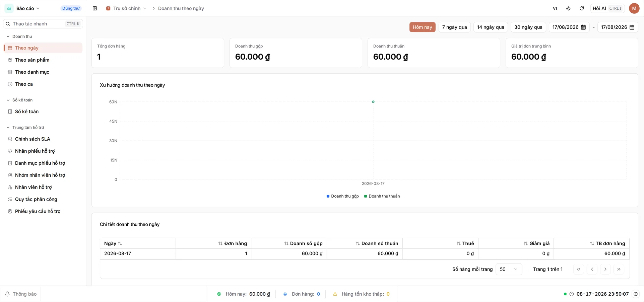Open rows per page 50 dropdown
This screenshot has width=644, height=302.
[509, 269]
